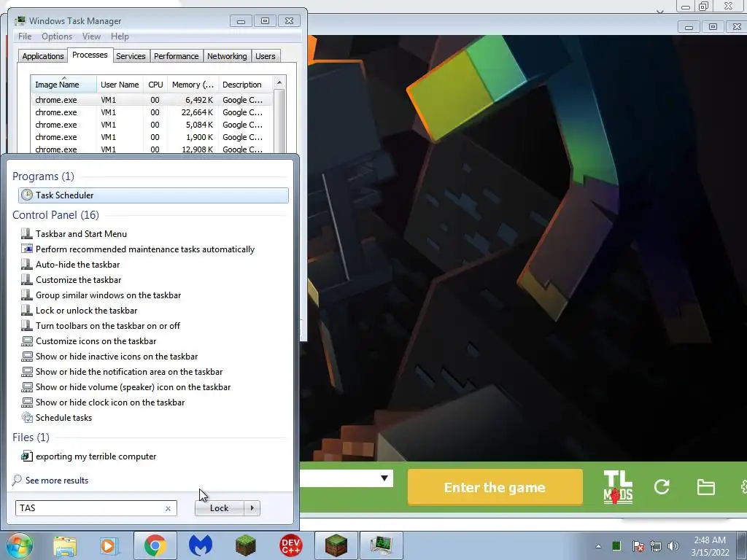
Task: Switch to the Applications tab in Task Manager
Action: tap(43, 56)
